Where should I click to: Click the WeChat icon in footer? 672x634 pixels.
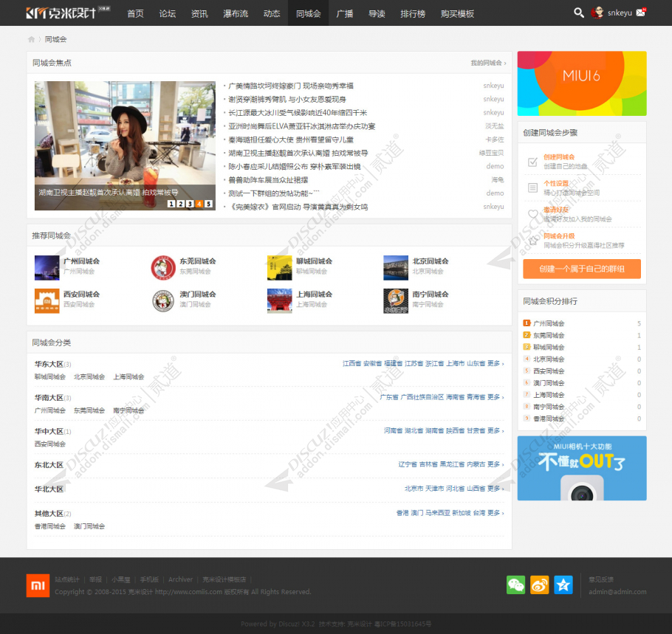tap(515, 585)
